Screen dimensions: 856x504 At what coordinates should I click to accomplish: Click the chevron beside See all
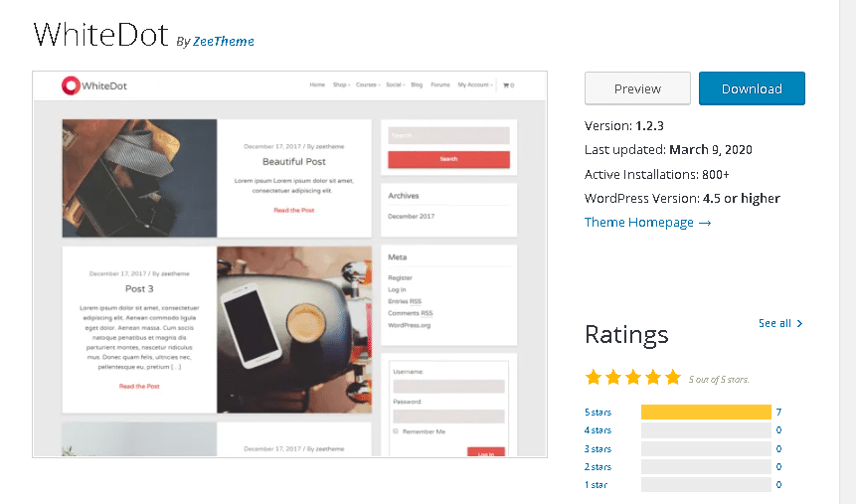pyautogui.click(x=799, y=323)
